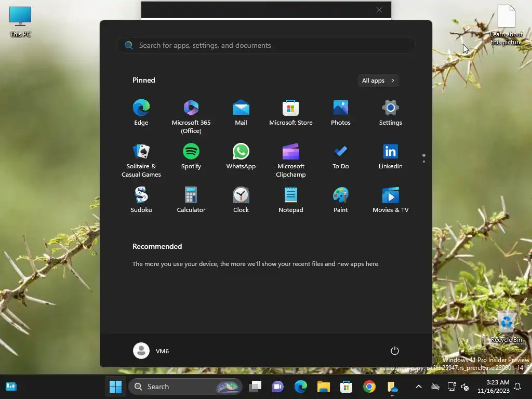Open Notepad

291,200
